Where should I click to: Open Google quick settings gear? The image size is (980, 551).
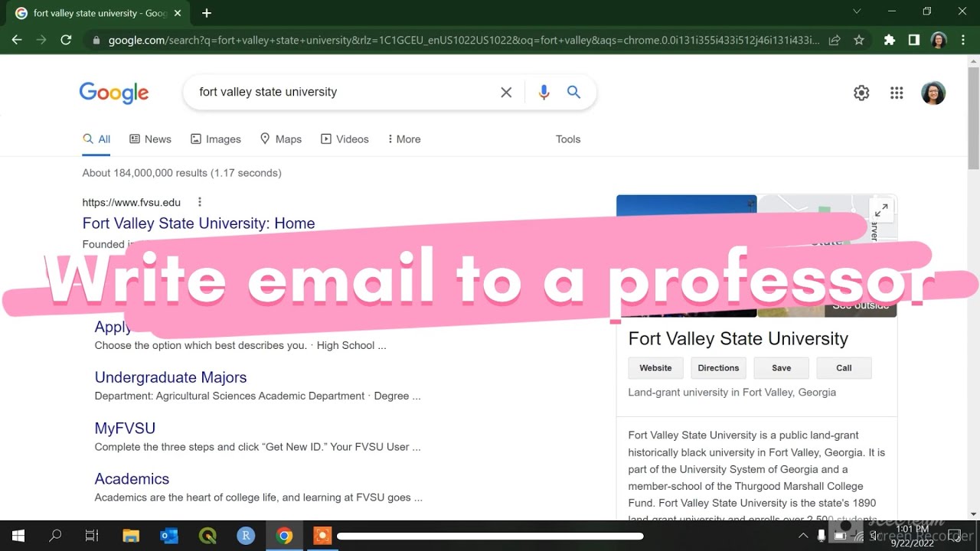pyautogui.click(x=861, y=93)
